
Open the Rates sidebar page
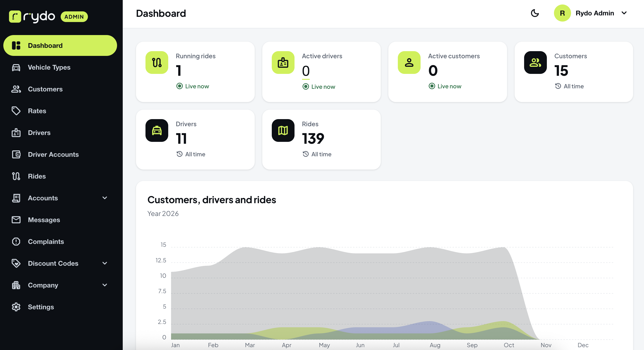pyautogui.click(x=60, y=111)
